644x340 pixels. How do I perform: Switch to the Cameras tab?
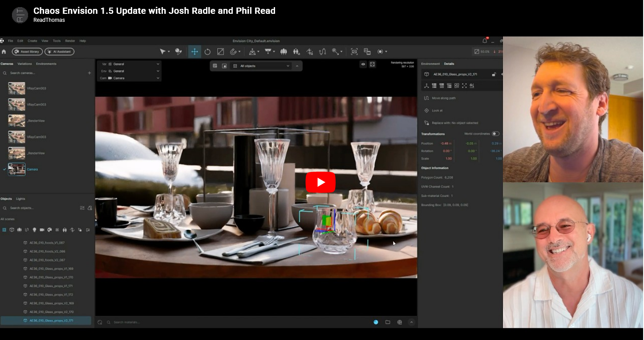[x=7, y=64]
